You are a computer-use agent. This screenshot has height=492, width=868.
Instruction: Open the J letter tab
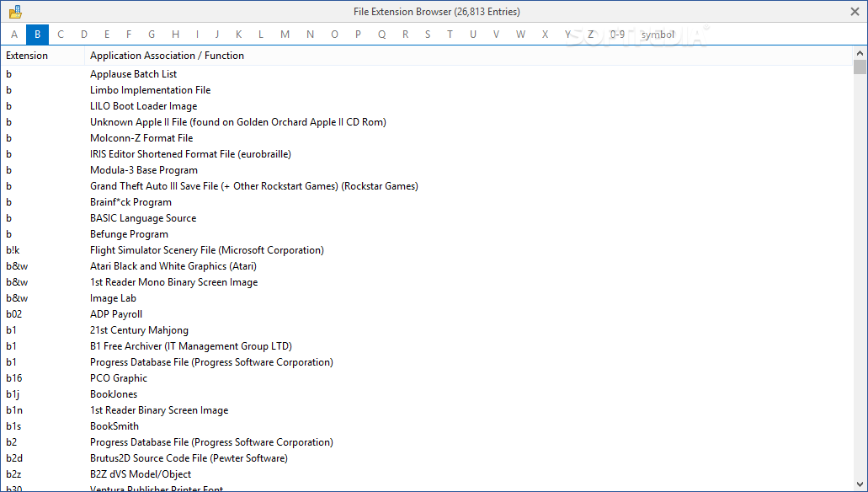[217, 35]
